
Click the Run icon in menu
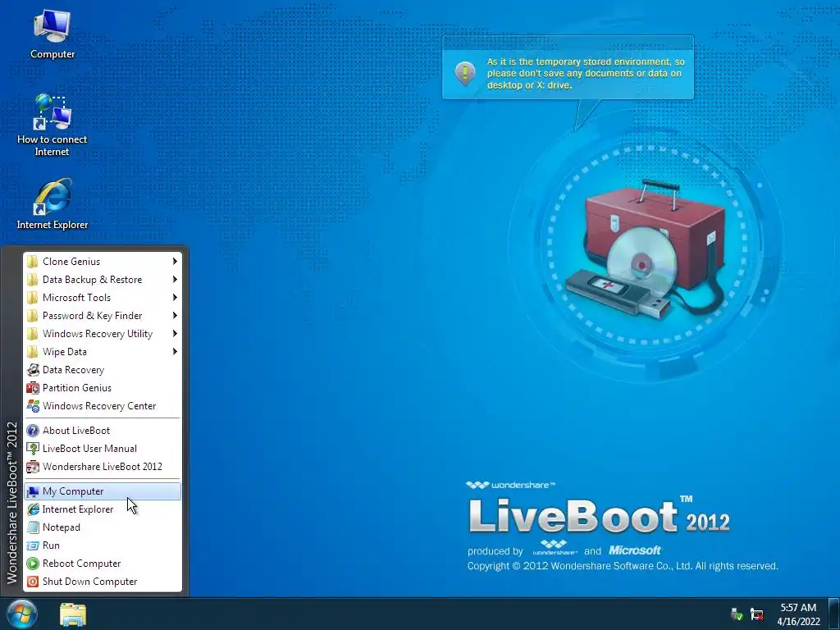(x=33, y=546)
